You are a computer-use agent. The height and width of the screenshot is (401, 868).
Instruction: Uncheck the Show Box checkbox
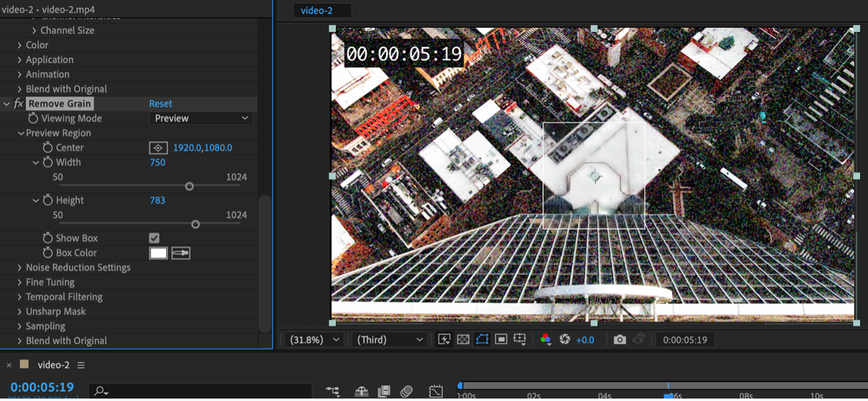[x=154, y=238]
